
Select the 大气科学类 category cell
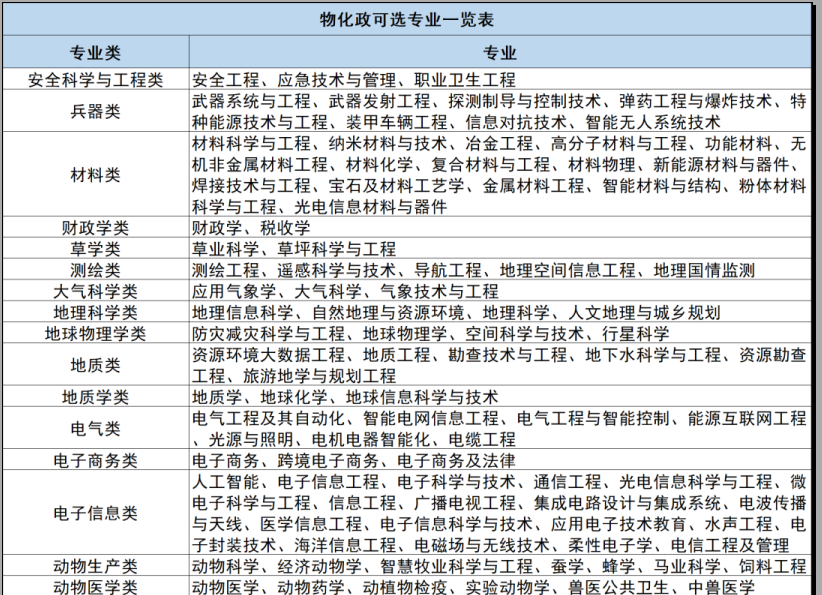pos(96,291)
